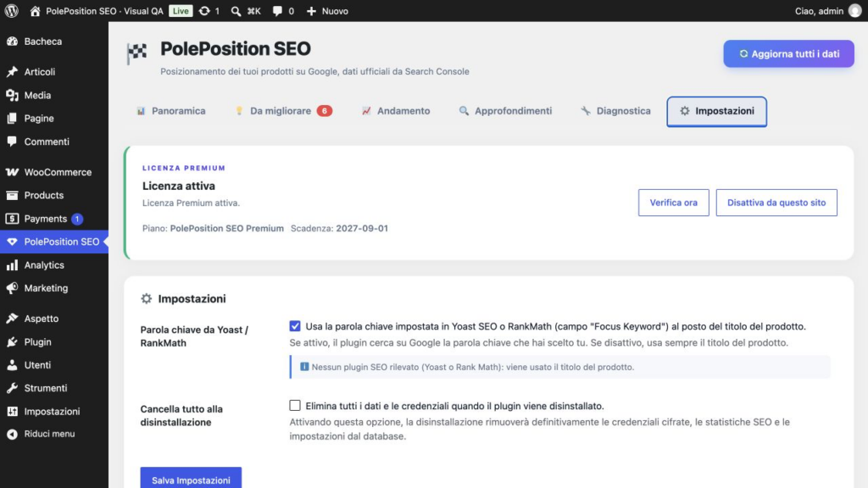Toggle the Yoast/RankMath focus keyword checkbox
This screenshot has width=868, height=488.
295,326
